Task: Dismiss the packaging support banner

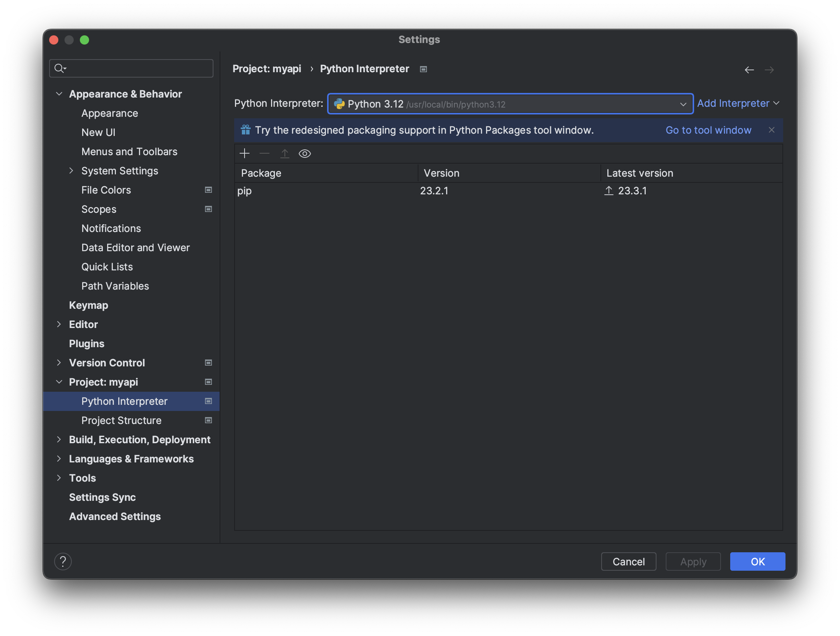Action: pyautogui.click(x=772, y=130)
